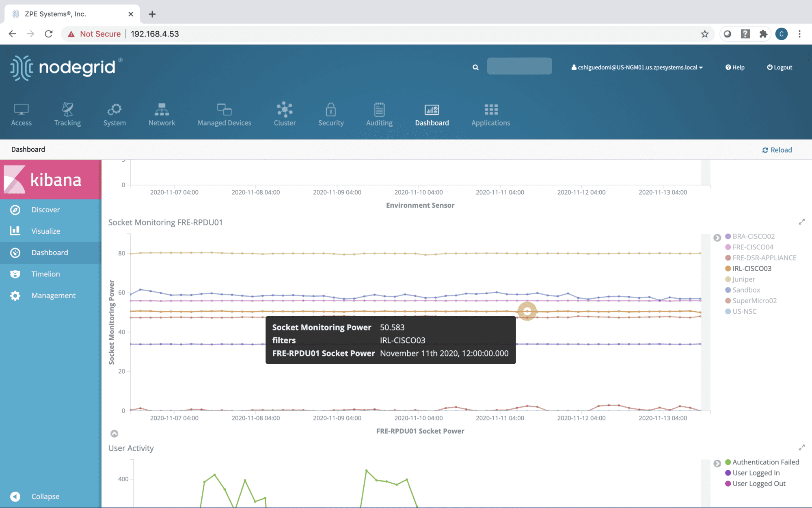Screen dimensions: 812x508
Task: Click the Tracking satellite icon
Action: pyautogui.click(x=67, y=109)
